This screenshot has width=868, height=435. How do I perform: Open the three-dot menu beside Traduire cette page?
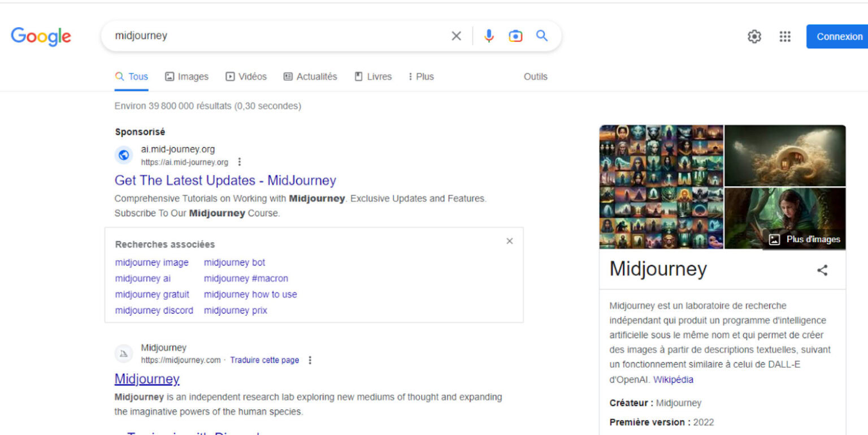coord(310,360)
